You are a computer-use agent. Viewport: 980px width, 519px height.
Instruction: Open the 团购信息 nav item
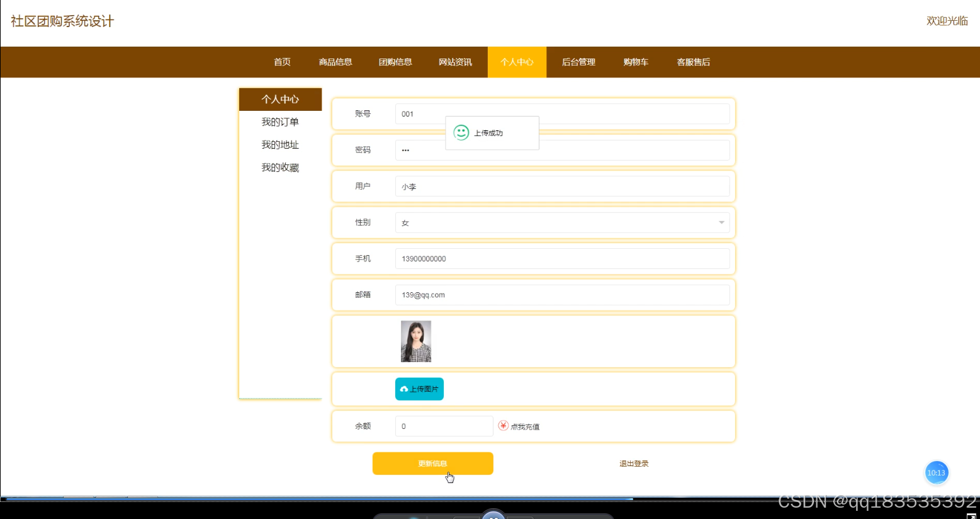(395, 62)
